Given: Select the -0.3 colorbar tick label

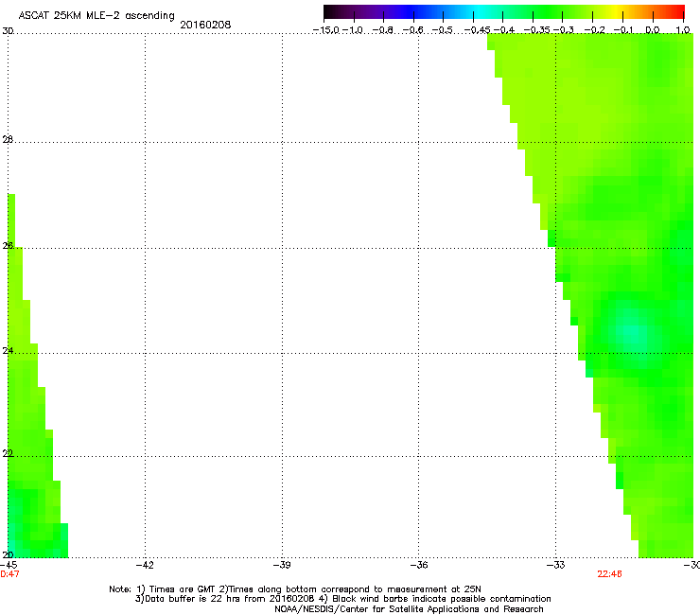Looking at the screenshot, I should pyautogui.click(x=564, y=30).
